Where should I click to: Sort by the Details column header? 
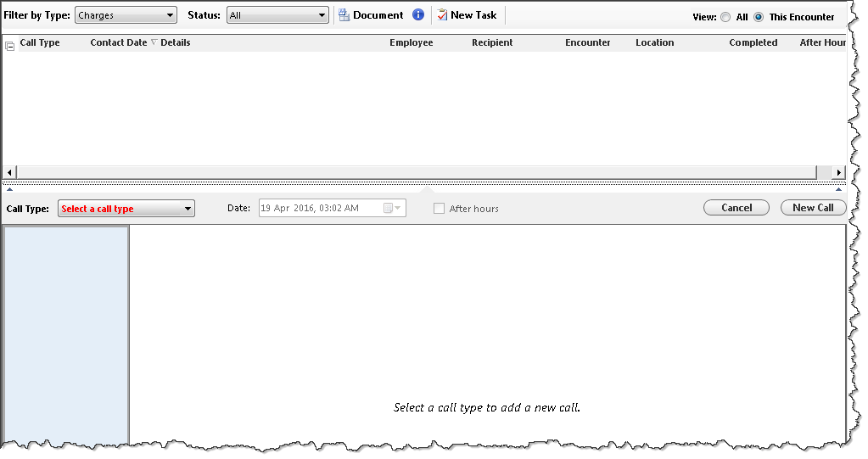176,42
